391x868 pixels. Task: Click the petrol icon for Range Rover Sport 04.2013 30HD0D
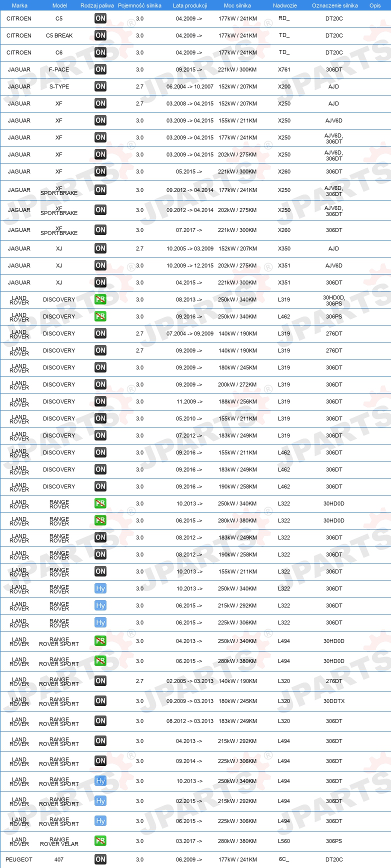coord(100,641)
